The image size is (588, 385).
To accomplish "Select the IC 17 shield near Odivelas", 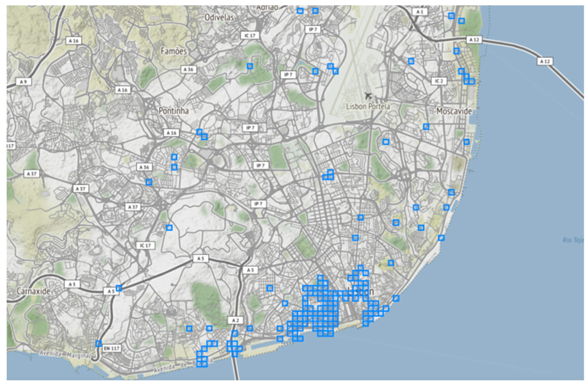I will click(250, 35).
